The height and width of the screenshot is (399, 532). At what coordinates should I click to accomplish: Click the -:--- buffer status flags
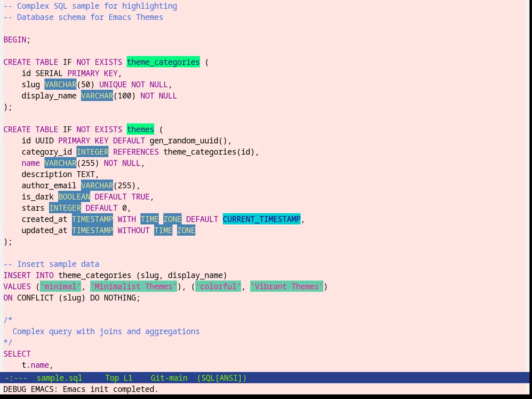16,378
